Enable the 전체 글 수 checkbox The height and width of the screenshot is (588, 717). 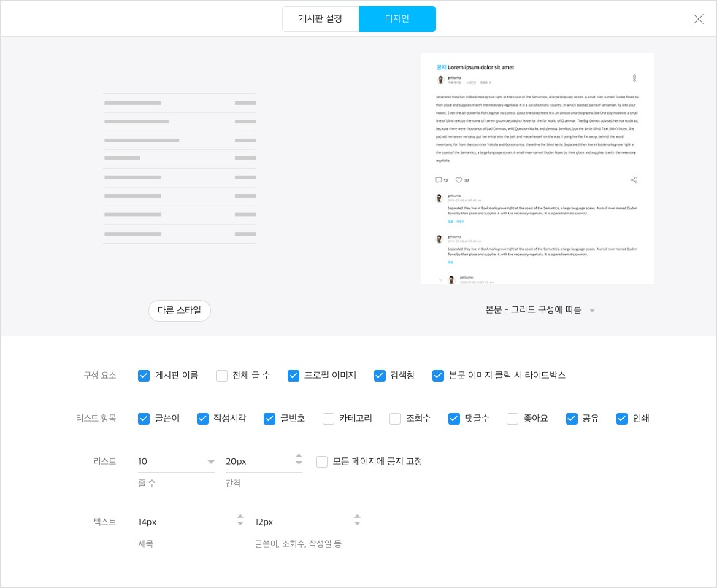[x=222, y=376]
